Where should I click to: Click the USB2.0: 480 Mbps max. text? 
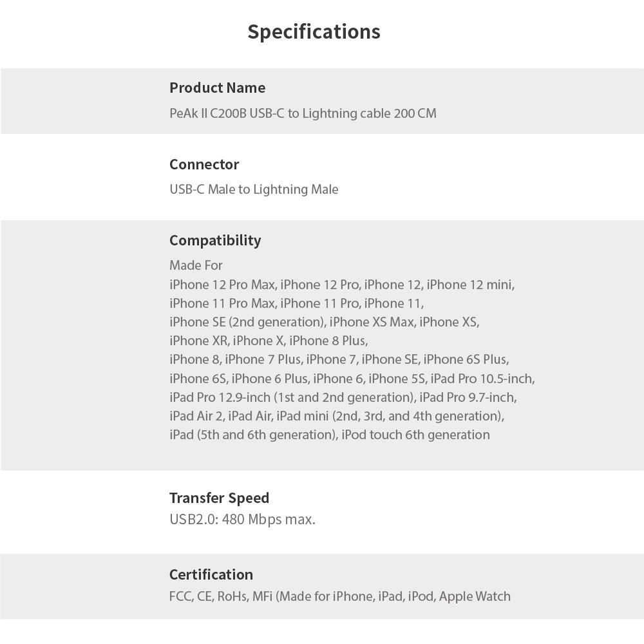click(x=242, y=519)
